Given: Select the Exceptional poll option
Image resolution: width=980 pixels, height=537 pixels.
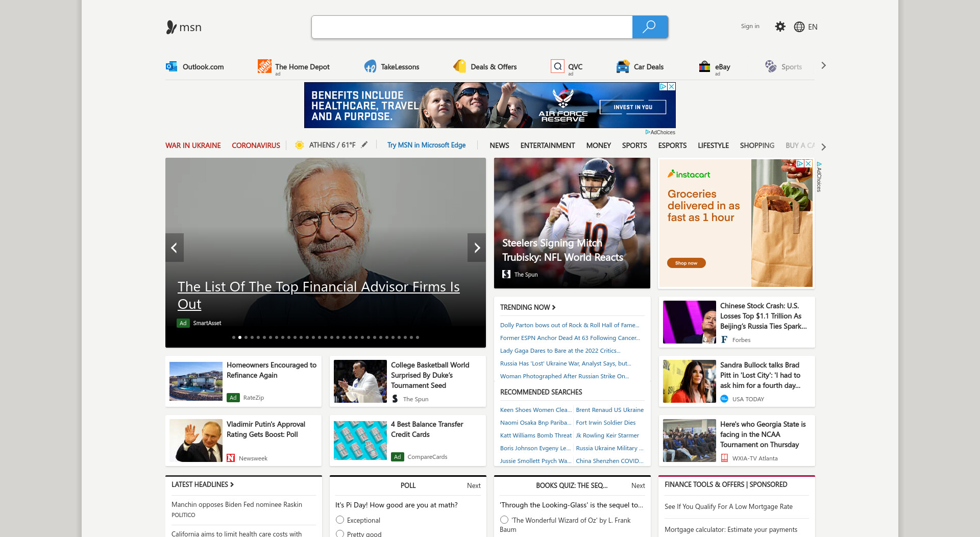Looking at the screenshot, I should pos(340,520).
